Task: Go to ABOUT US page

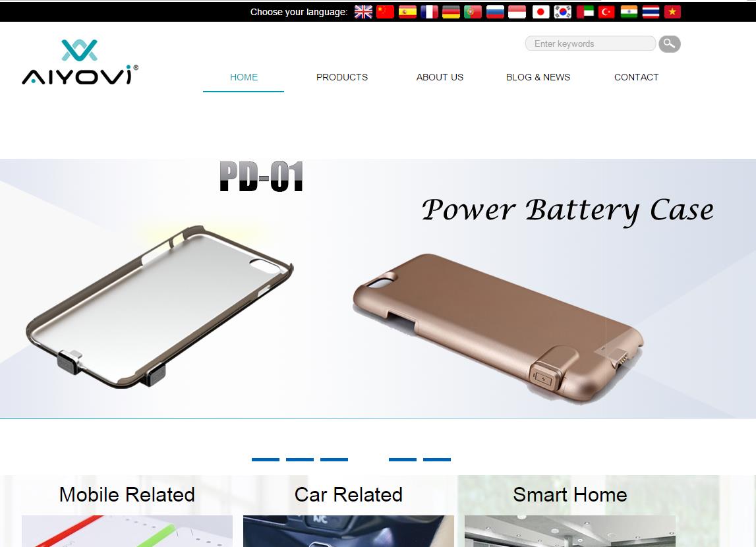Action: (440, 77)
